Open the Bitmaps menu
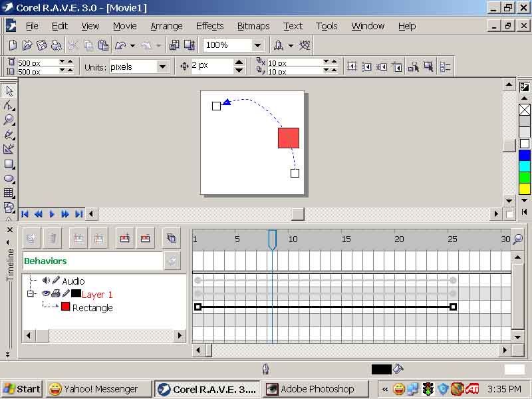Viewport: 532px width, 399px height. click(x=253, y=26)
